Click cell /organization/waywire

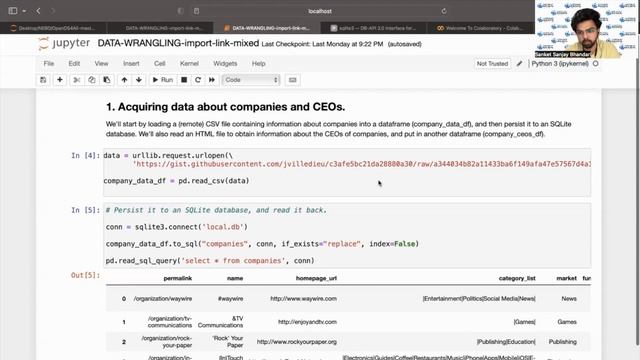point(162,299)
